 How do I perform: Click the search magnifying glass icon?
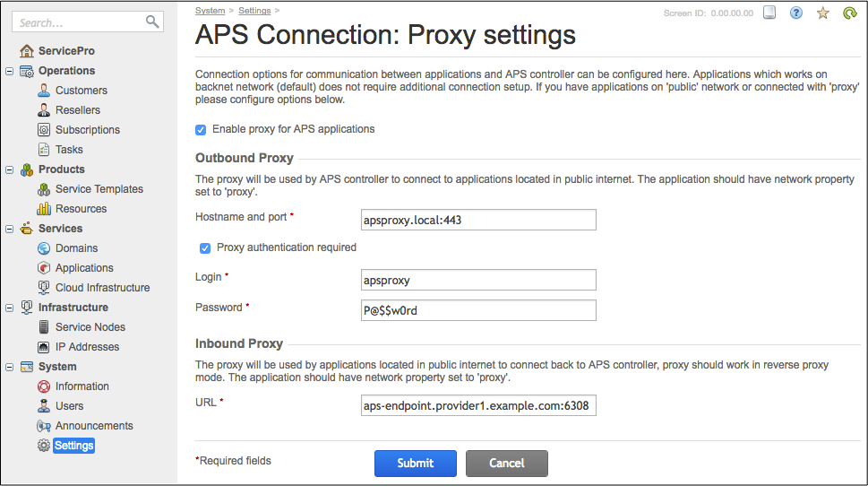(152, 22)
